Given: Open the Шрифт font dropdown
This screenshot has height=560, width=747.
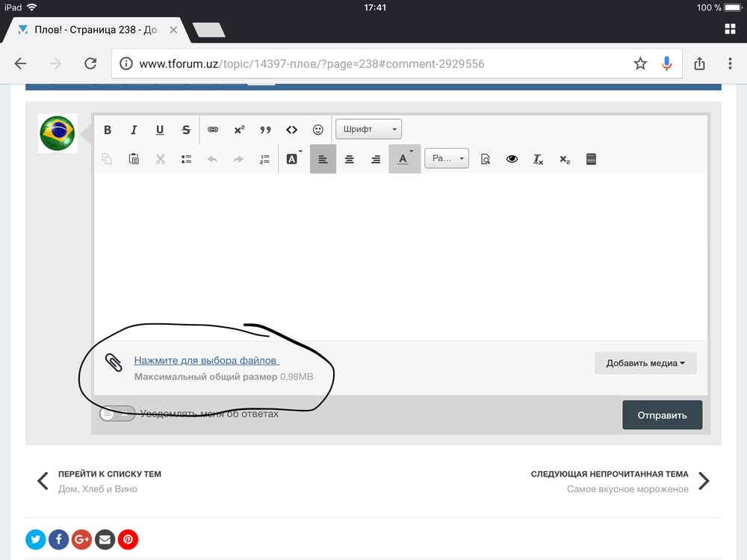Looking at the screenshot, I should tap(368, 129).
